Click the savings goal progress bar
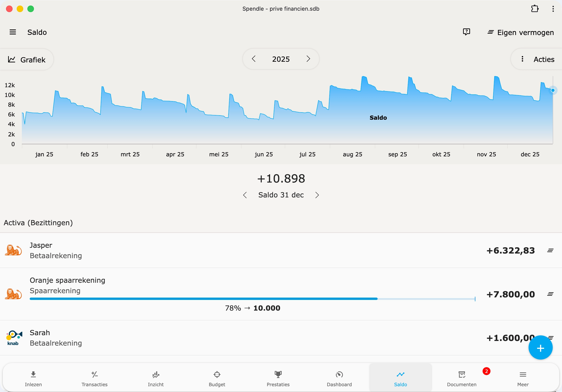562x392 pixels. (252, 299)
